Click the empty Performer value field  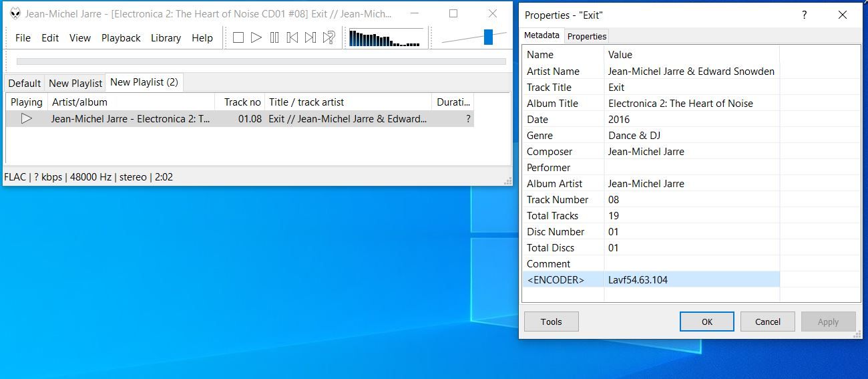[x=692, y=168]
